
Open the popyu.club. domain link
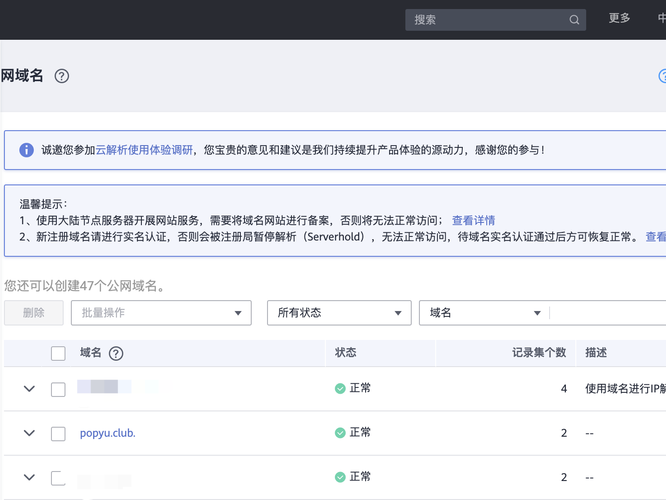[x=107, y=433]
